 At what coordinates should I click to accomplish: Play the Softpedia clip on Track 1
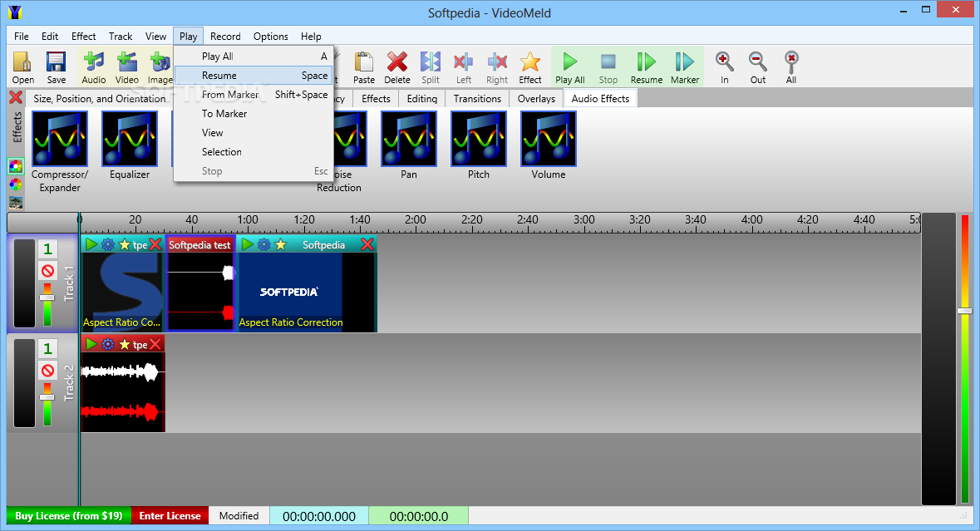coord(248,244)
